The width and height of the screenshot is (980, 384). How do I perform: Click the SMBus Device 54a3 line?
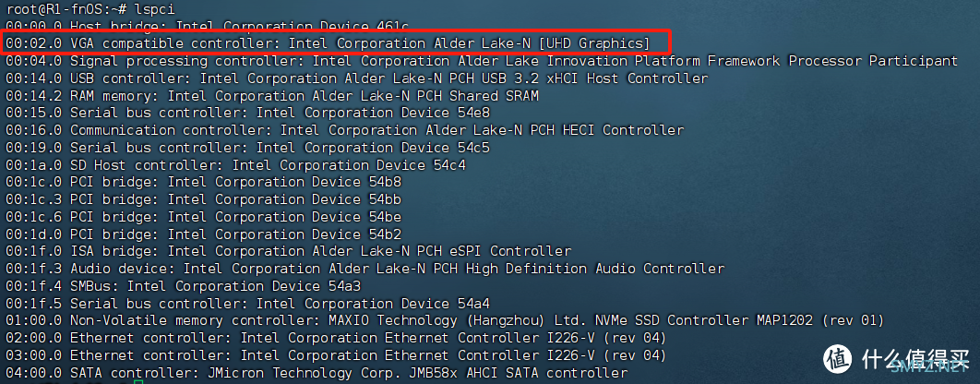click(x=183, y=286)
